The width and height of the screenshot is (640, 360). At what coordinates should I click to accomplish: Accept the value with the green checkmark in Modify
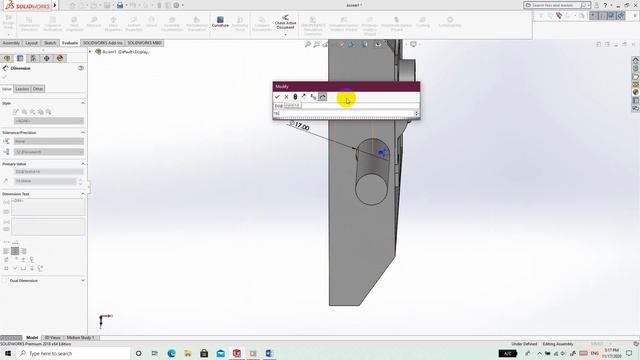277,97
